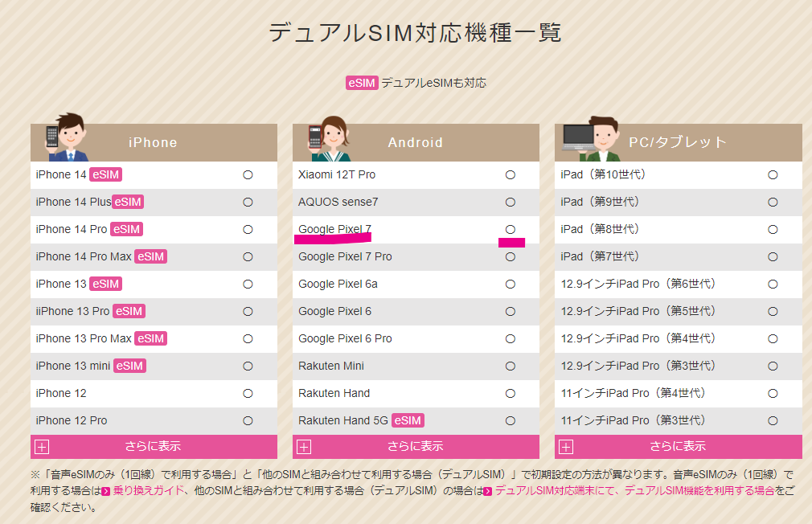812x524 pixels.
Task: Click eSIM badge next to iPhone 13 mini
Action: click(129, 366)
